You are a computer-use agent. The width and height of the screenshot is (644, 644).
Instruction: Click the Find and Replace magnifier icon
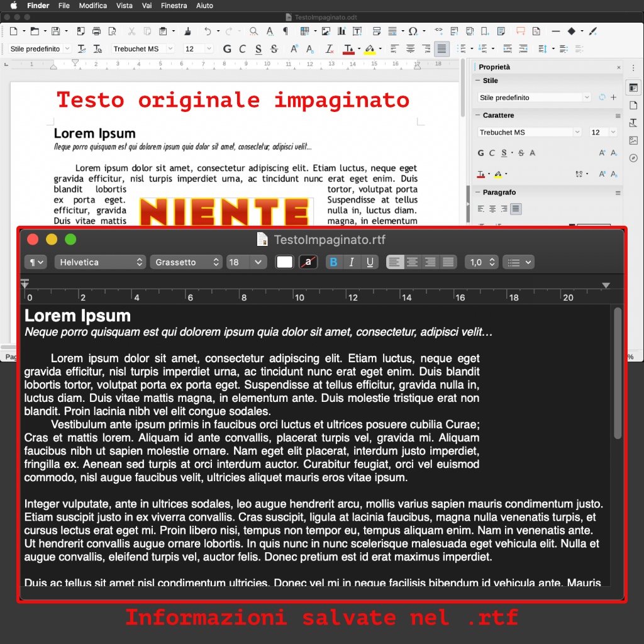[253, 31]
